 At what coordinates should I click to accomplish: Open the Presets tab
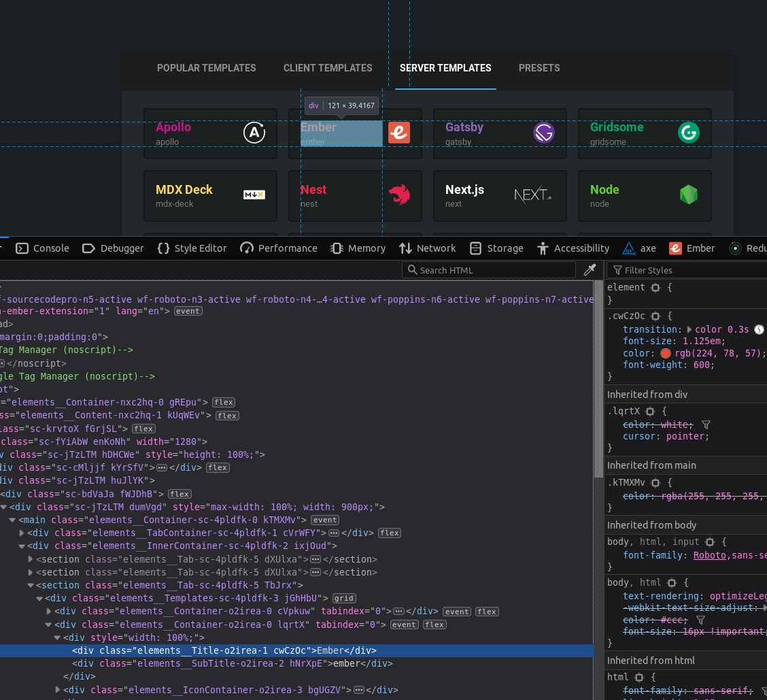539,68
